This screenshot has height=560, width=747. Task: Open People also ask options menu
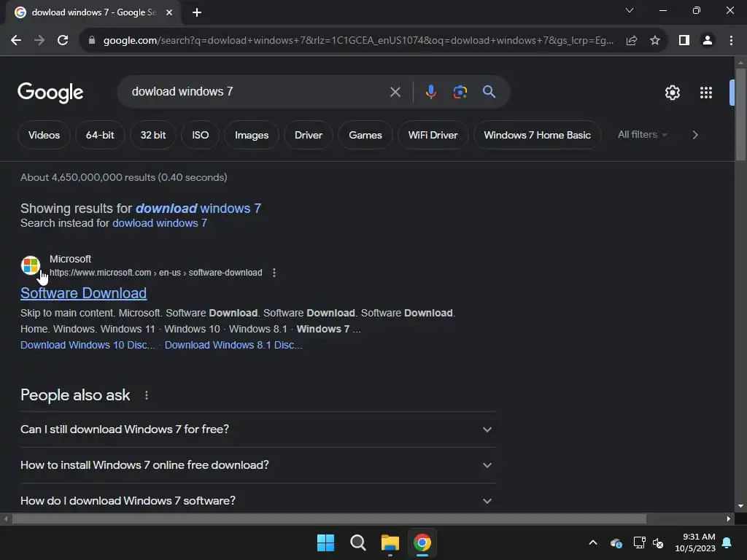146,395
